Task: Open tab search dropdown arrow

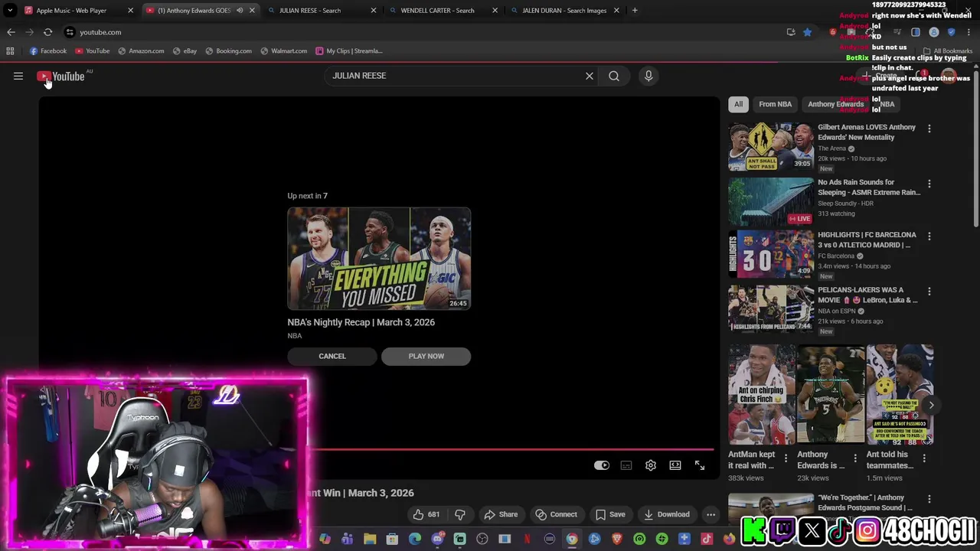Action: pyautogui.click(x=10, y=10)
